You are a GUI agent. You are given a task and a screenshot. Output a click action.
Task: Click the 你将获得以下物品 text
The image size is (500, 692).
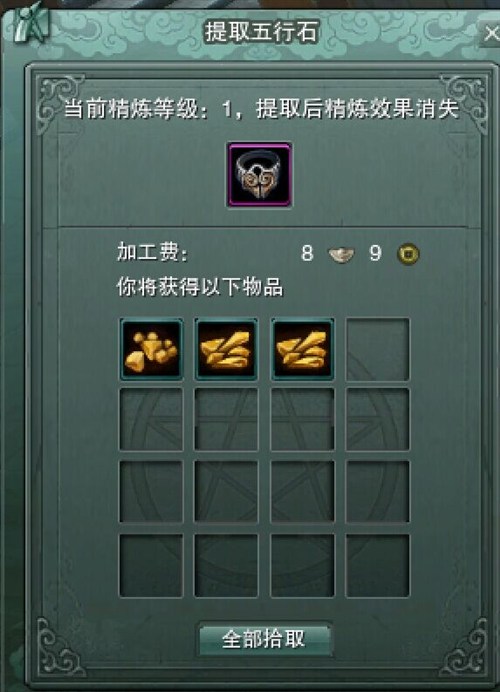click(199, 287)
